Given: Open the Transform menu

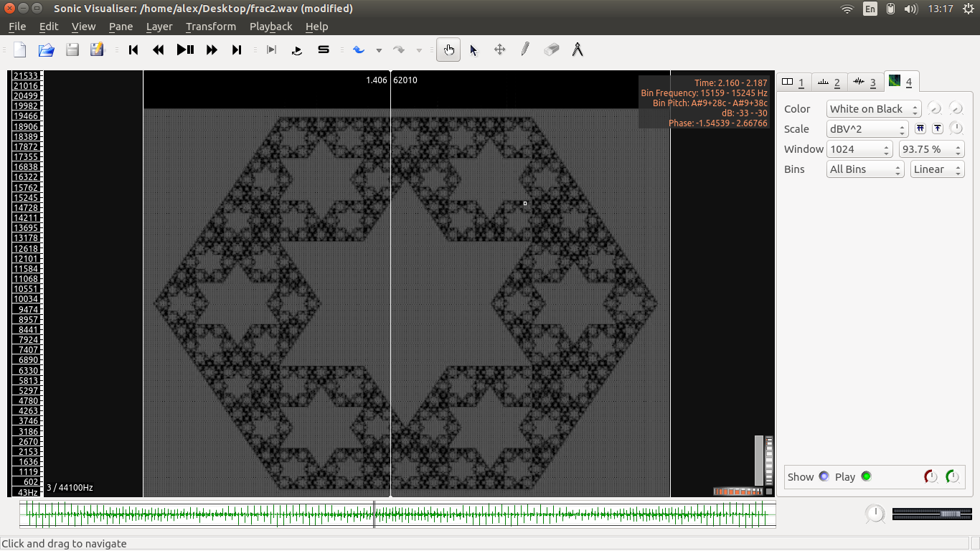Looking at the screenshot, I should pos(210,27).
